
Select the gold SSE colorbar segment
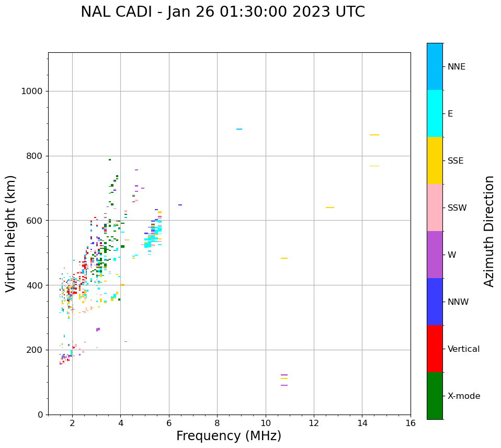435,160
